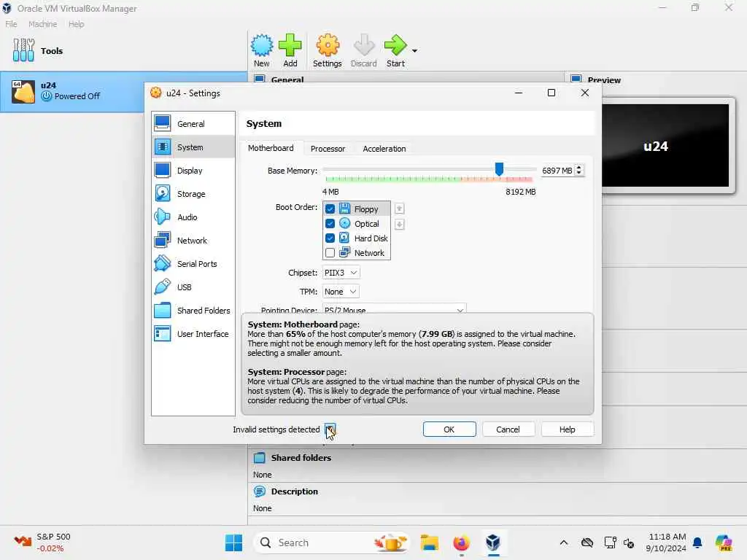This screenshot has width=747, height=560.
Task: Select the System settings category
Action: click(x=193, y=147)
